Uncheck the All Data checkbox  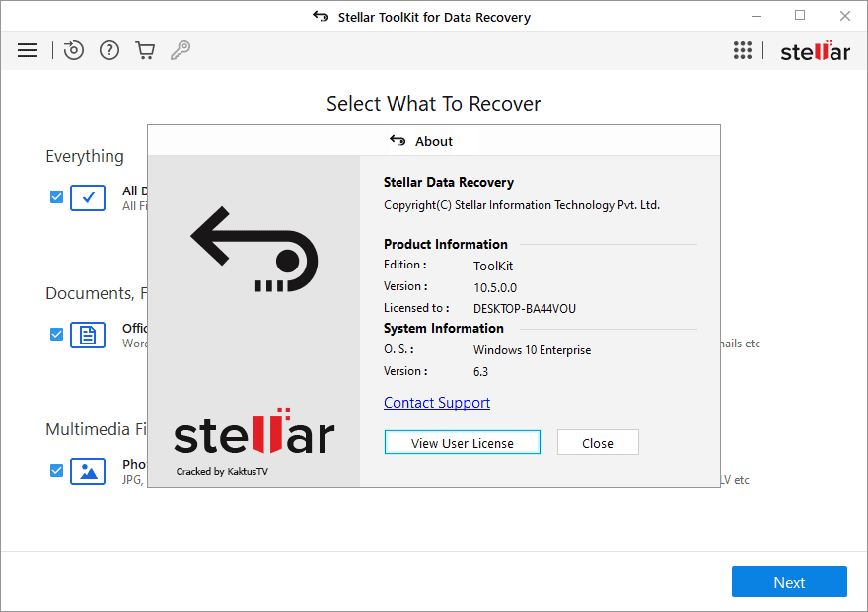pyautogui.click(x=56, y=197)
